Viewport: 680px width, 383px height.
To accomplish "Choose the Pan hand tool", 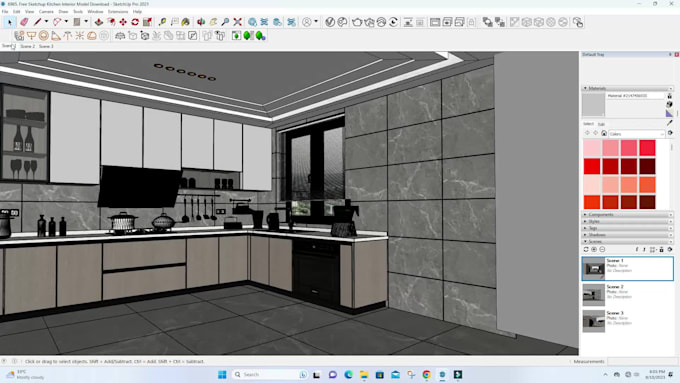I will 213,22.
